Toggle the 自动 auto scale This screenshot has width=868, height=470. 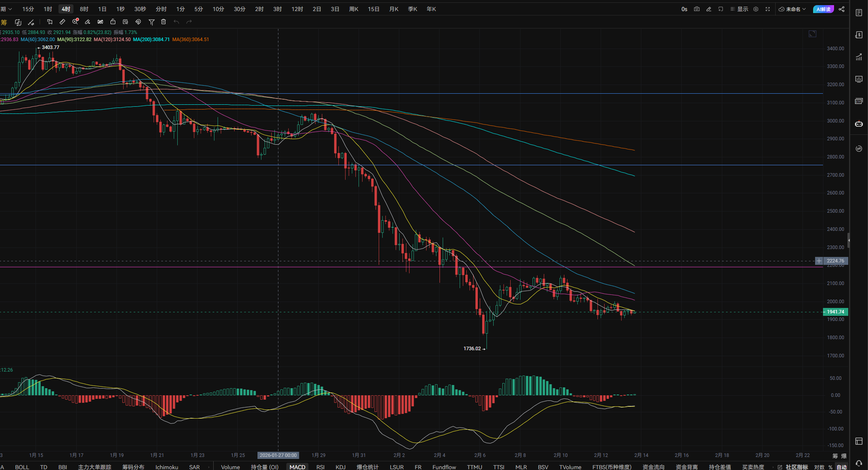coord(842,467)
